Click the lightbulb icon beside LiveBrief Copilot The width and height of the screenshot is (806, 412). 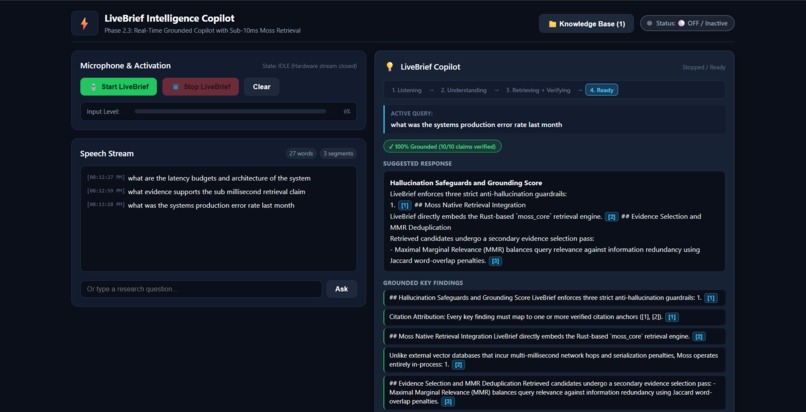tap(390, 67)
